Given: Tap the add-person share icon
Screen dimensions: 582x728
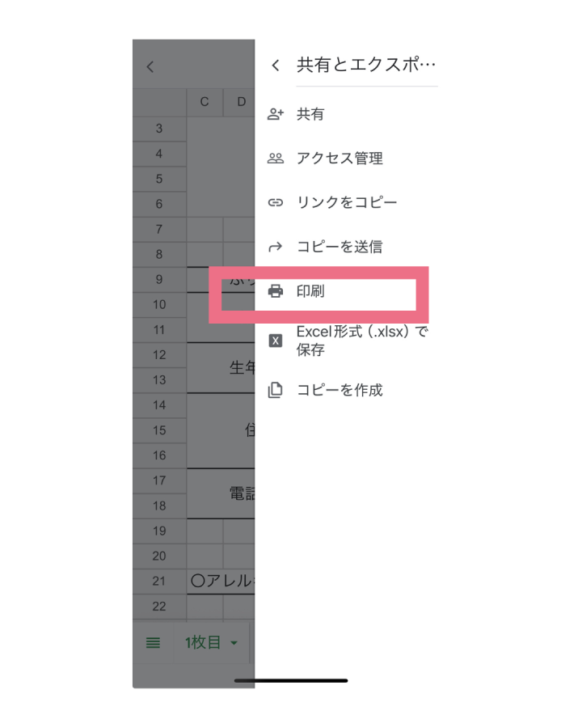Looking at the screenshot, I should (x=276, y=115).
